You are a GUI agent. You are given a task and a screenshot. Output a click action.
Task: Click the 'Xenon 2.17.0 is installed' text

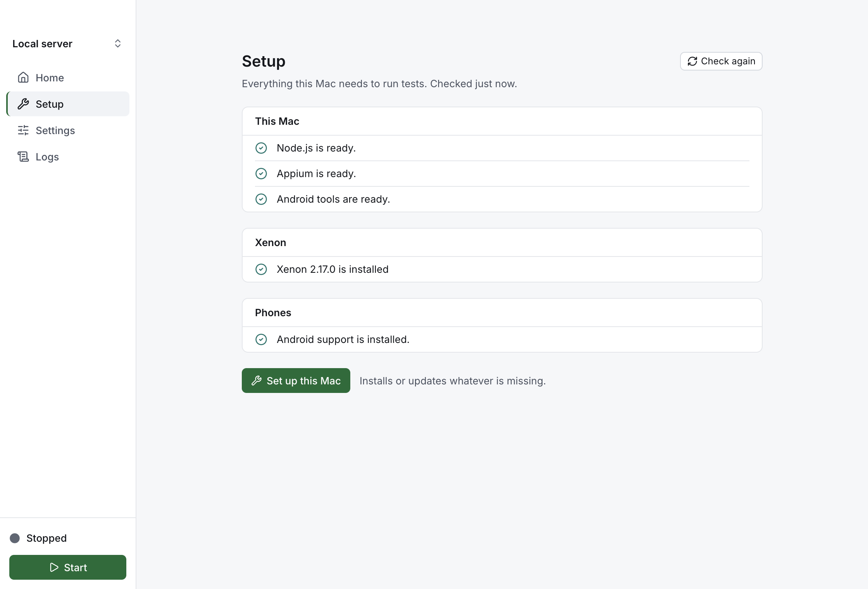click(332, 269)
